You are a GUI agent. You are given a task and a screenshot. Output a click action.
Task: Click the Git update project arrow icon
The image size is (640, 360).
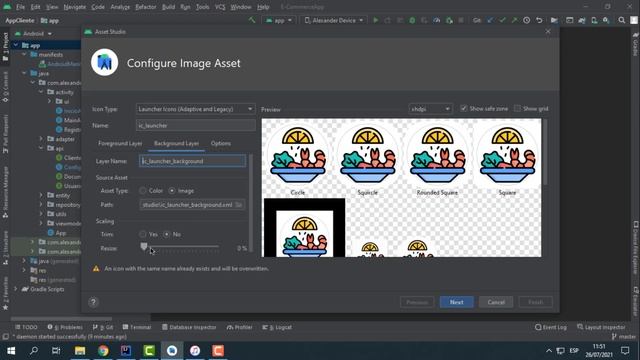[490, 20]
